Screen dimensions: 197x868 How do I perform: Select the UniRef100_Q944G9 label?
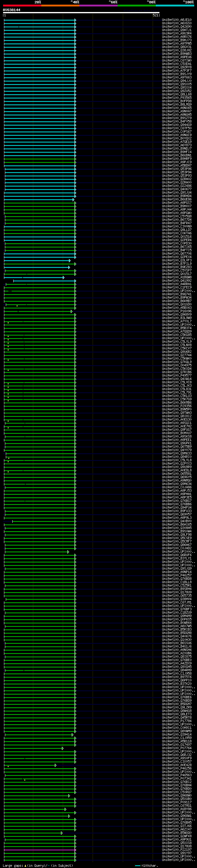tap(176, 125)
